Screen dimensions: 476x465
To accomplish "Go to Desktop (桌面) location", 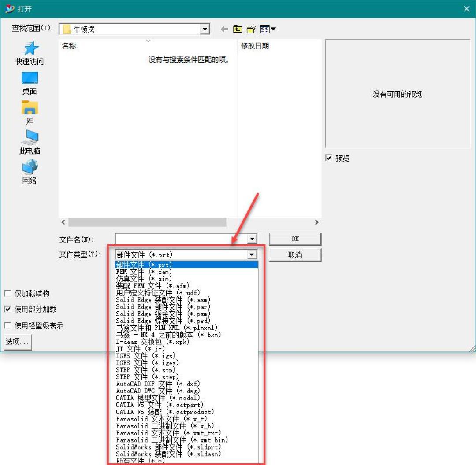I will point(30,83).
